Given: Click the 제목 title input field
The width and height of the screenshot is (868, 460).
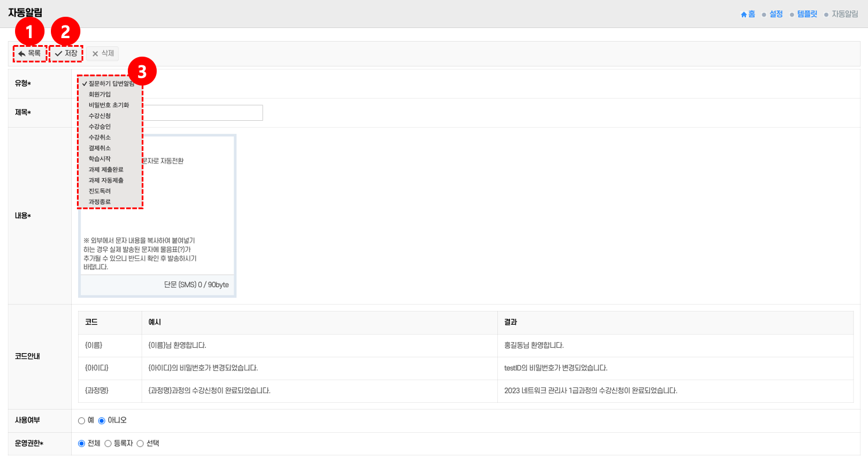Looking at the screenshot, I should (x=202, y=113).
